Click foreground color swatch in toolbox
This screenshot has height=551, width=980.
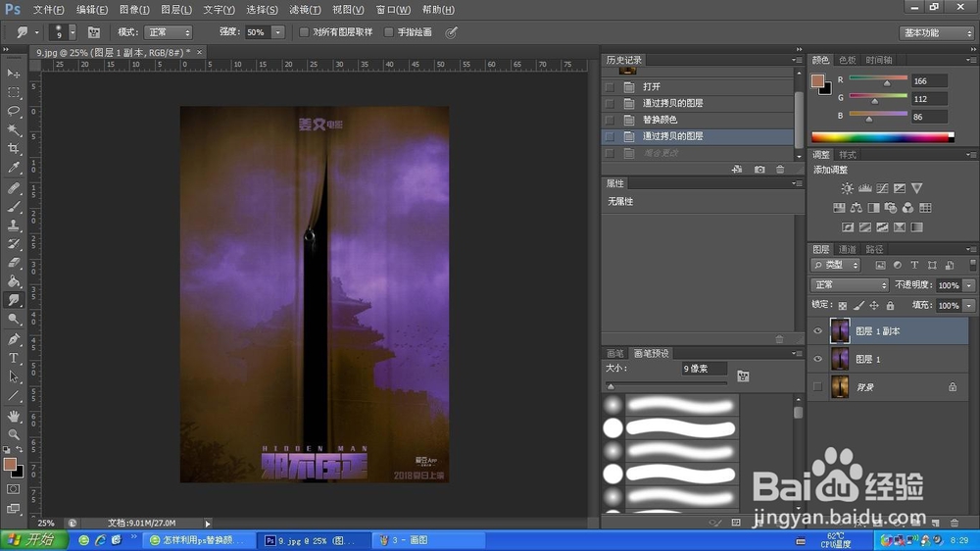(10, 464)
